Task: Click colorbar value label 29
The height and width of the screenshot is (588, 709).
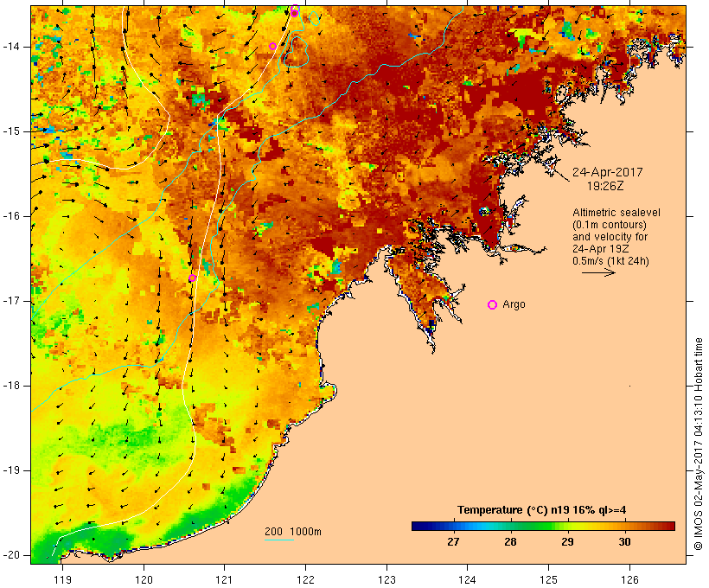Action: tap(567, 541)
